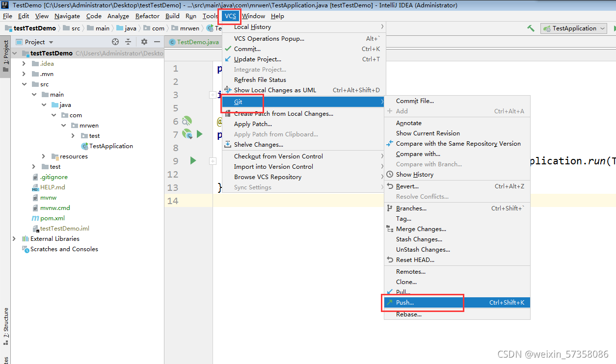Expand the test package under mrwen
This screenshot has width=616, height=364.
73,136
